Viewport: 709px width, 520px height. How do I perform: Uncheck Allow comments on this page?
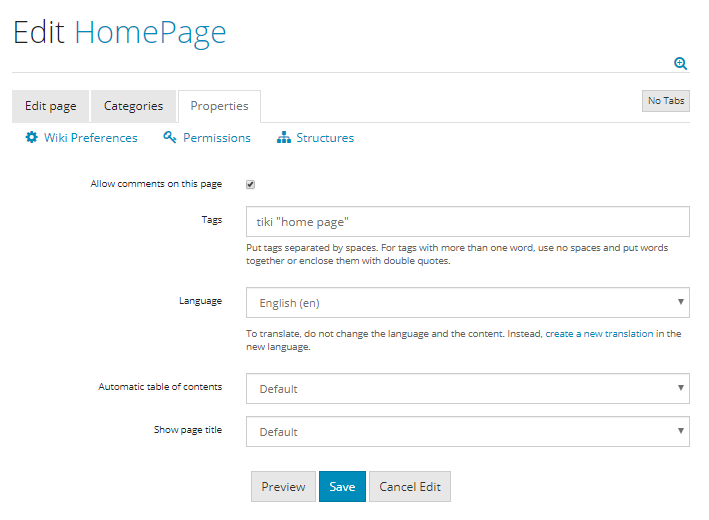251,184
